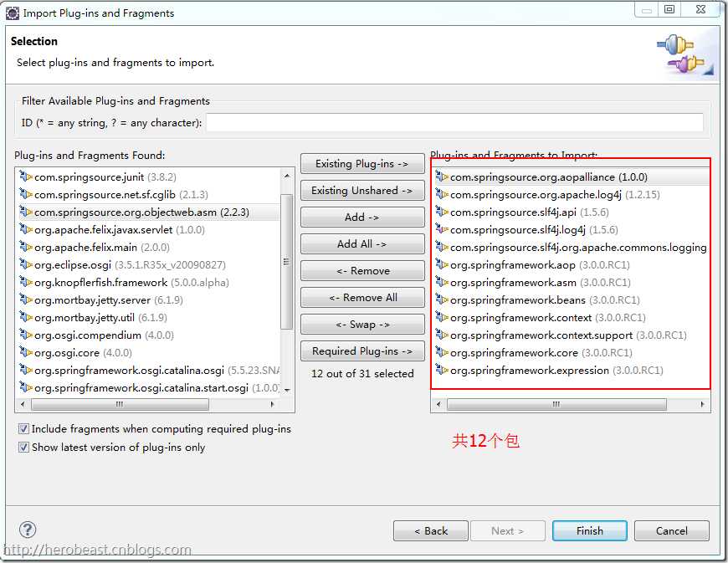The width and height of the screenshot is (728, 563).
Task: Click icon beside org.mortbay.jetty.util
Action: [x=26, y=318]
